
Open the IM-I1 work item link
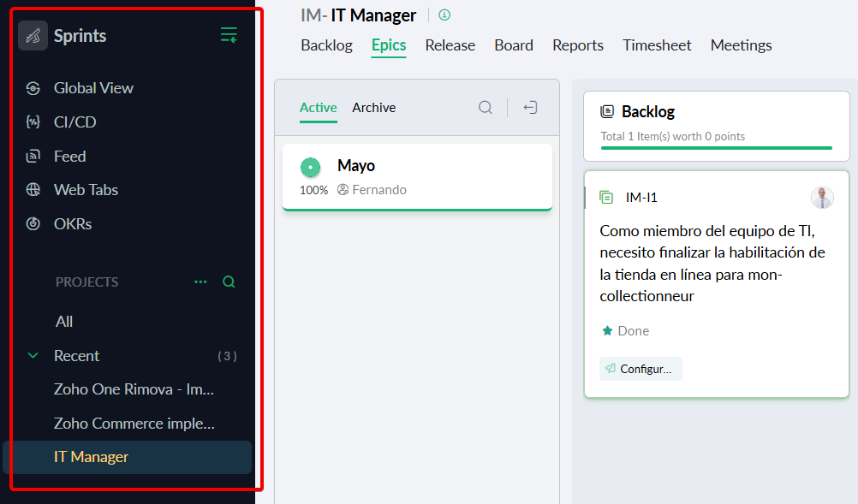coord(641,198)
